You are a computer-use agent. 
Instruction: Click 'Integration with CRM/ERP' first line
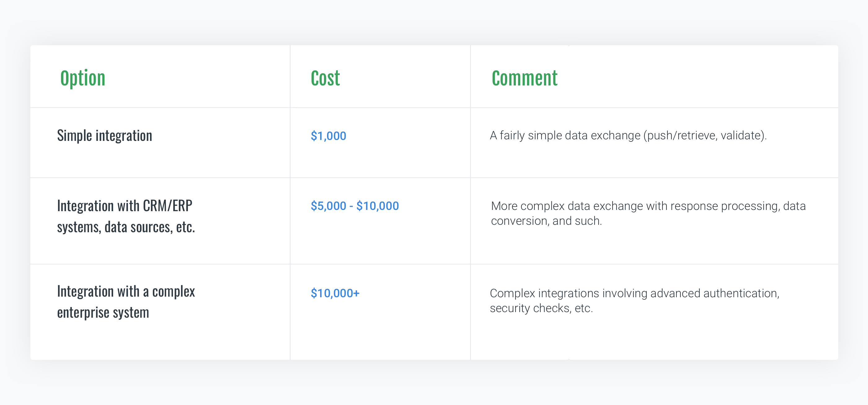click(124, 206)
